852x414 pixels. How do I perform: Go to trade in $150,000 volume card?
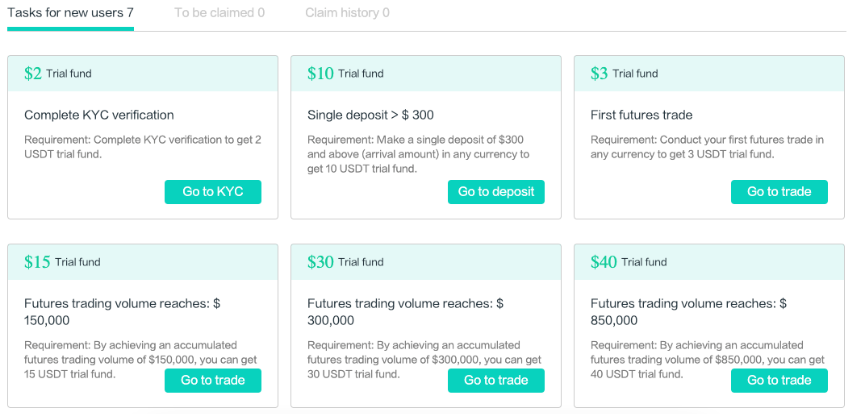coord(212,380)
